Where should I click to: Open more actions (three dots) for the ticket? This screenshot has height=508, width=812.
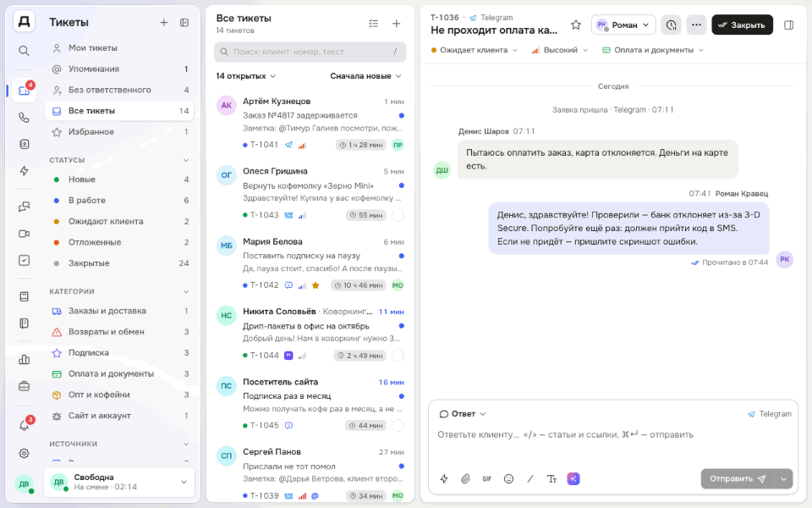696,25
